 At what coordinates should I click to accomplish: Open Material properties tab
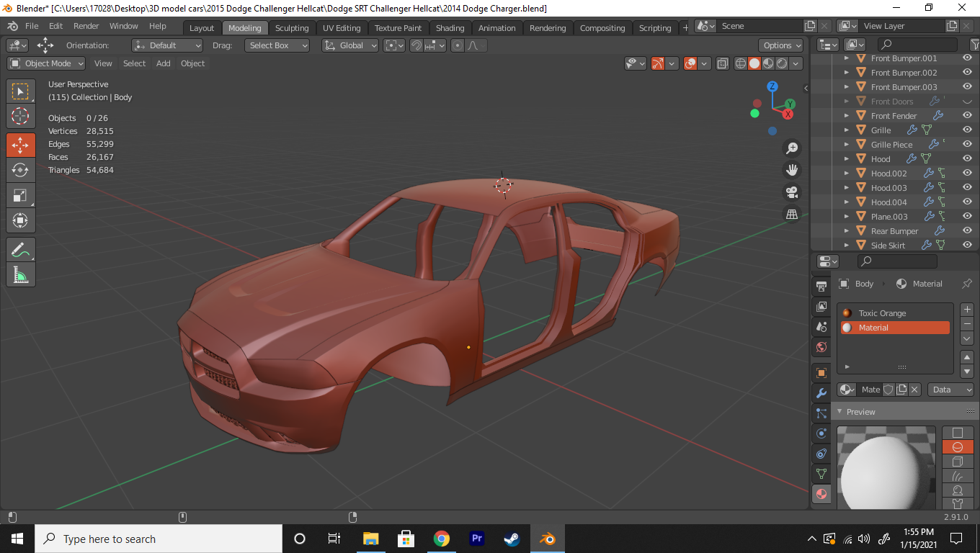(821, 494)
